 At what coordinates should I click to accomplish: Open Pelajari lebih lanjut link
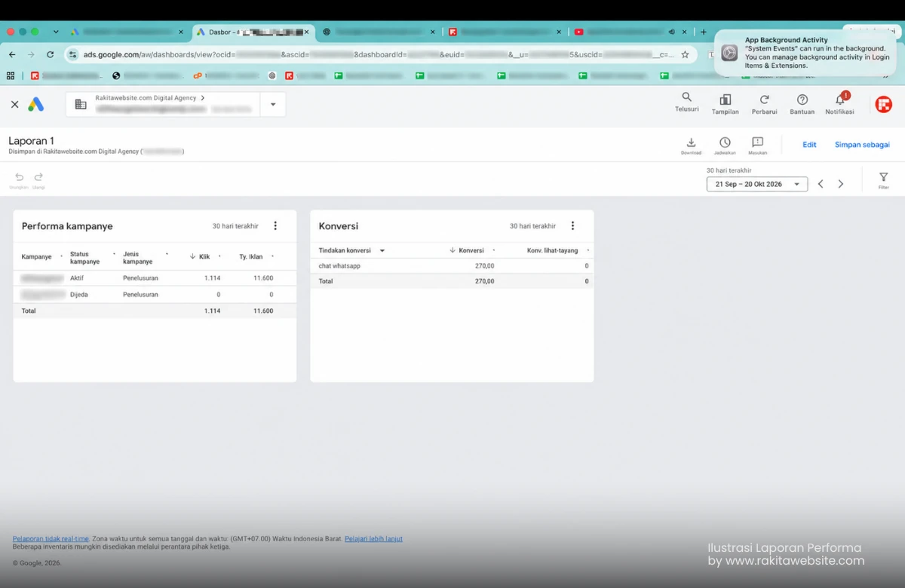tap(373, 539)
